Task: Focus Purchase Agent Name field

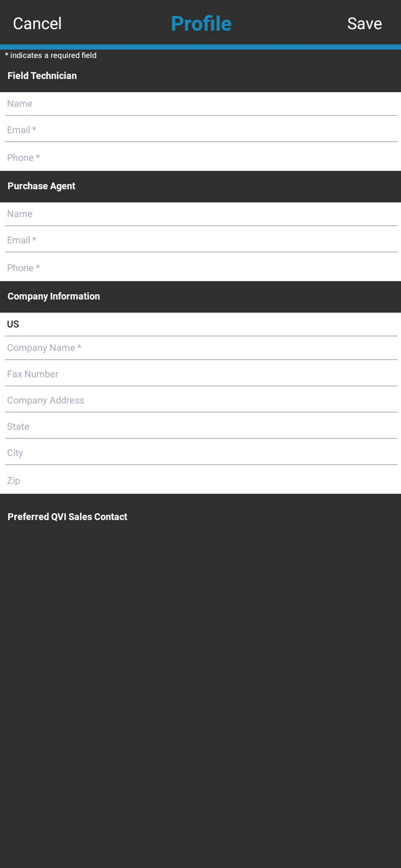Action: [x=201, y=214]
